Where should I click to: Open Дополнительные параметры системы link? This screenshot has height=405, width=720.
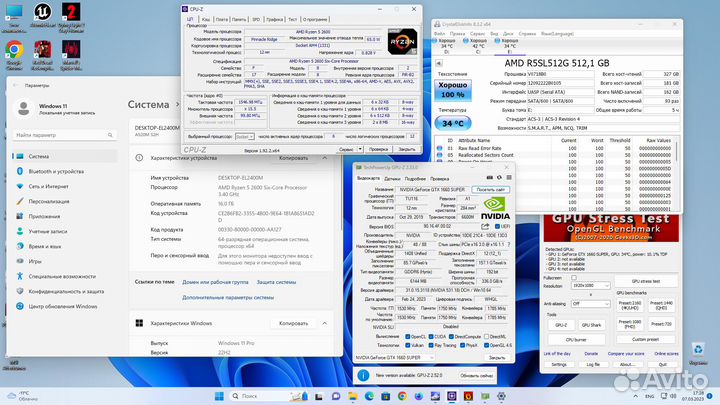point(228,298)
